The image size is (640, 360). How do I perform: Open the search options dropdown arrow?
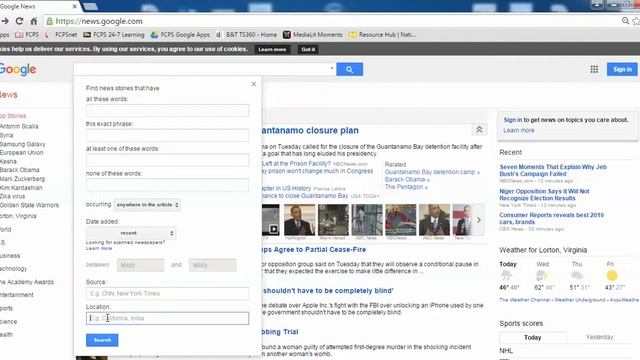point(332,69)
